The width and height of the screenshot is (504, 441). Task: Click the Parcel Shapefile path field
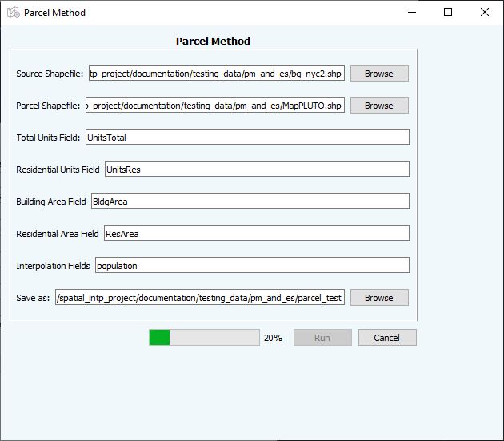coord(215,105)
